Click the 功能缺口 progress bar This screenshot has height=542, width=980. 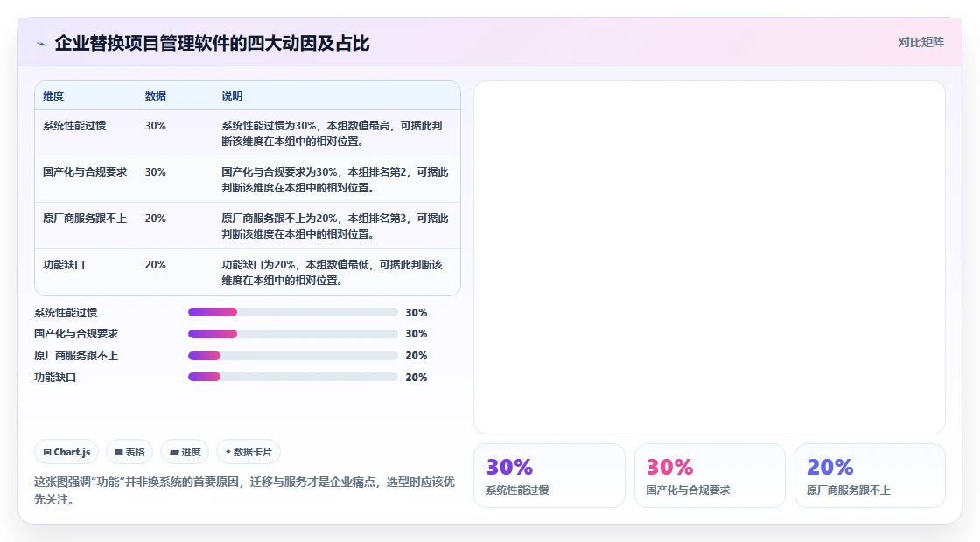pos(292,377)
